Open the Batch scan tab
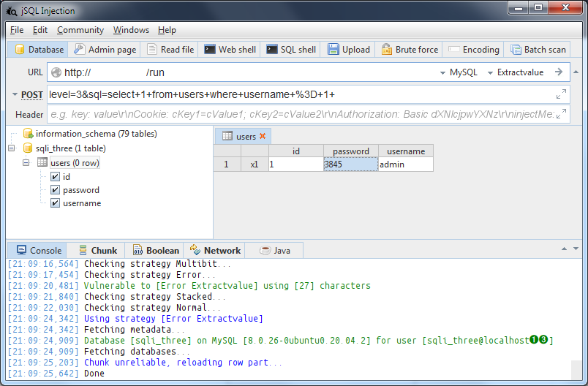This screenshot has height=386, width=588. (538, 50)
